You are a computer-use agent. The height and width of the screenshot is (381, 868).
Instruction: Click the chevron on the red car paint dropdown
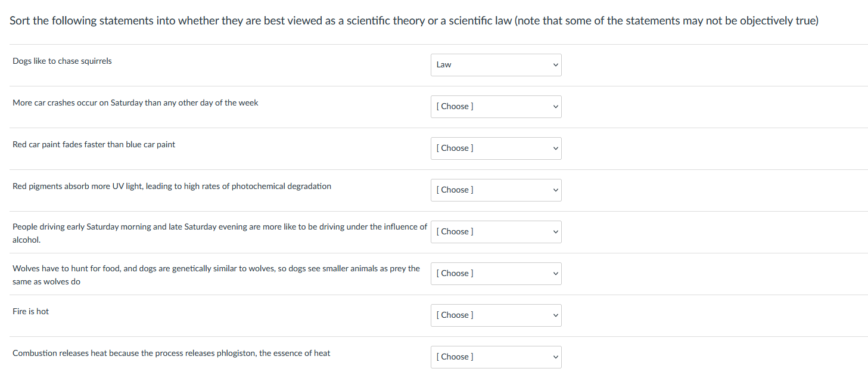click(x=555, y=148)
